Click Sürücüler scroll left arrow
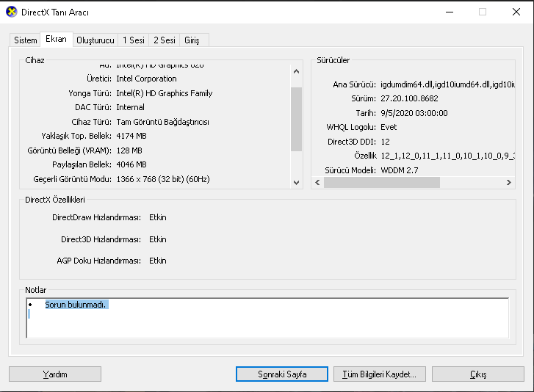 click(317, 182)
